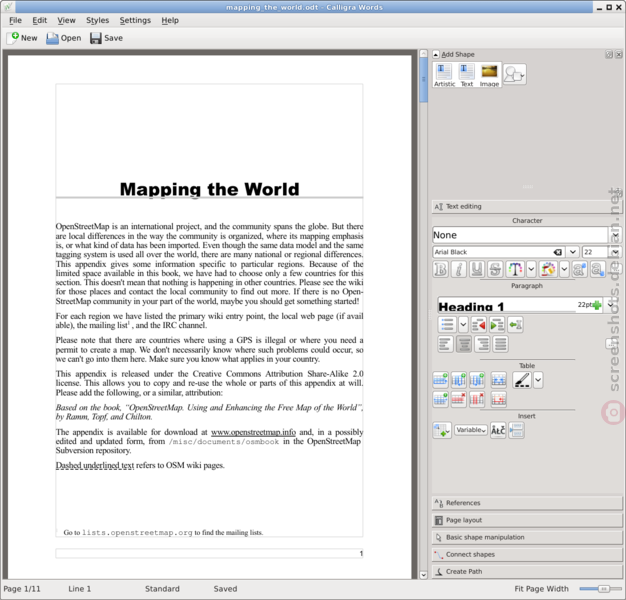The width and height of the screenshot is (626, 600).
Task: Insert table column right
Action: click(477, 380)
